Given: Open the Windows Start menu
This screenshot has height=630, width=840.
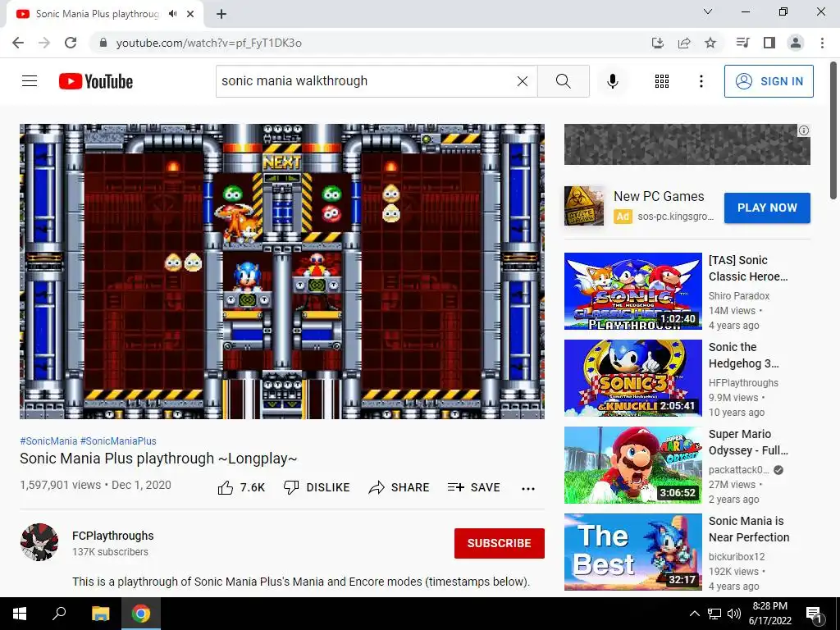Looking at the screenshot, I should tap(20, 614).
